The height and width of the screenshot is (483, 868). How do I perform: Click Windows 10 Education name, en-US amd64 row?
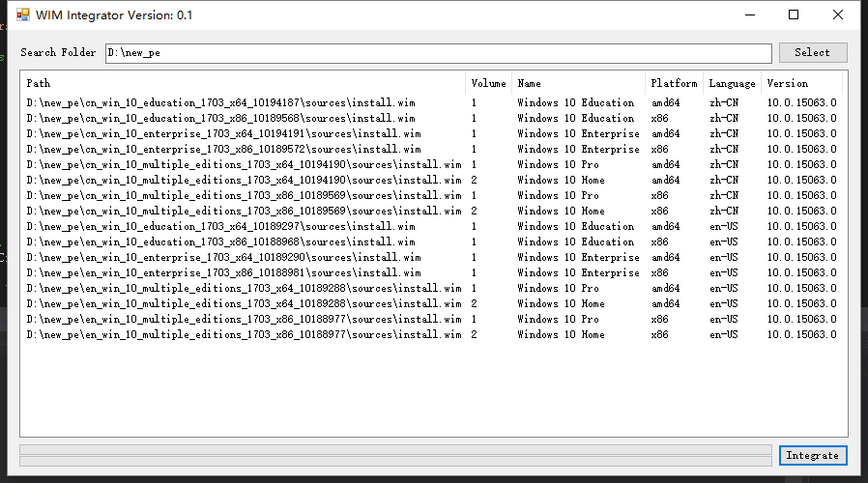(x=576, y=227)
